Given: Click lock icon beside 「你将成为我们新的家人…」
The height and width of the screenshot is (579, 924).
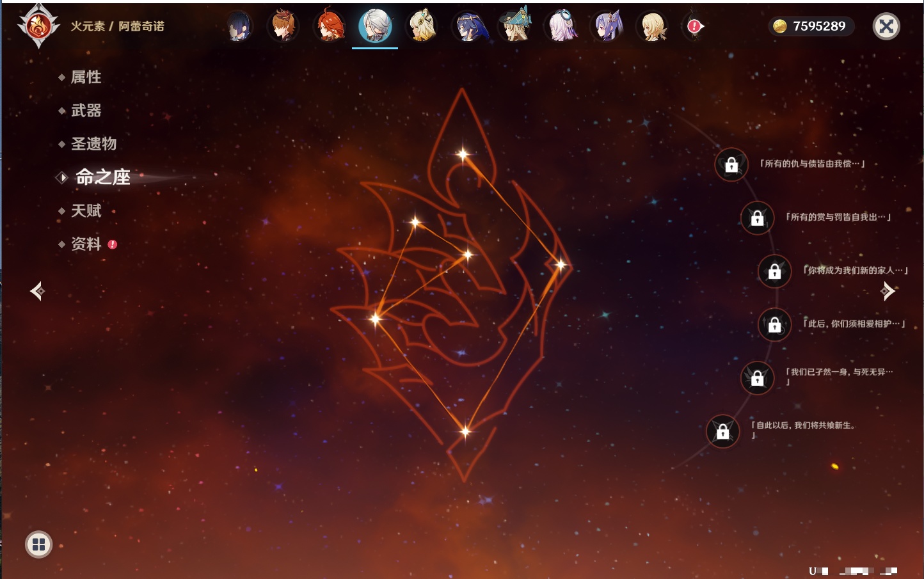Looking at the screenshot, I should coord(774,271).
